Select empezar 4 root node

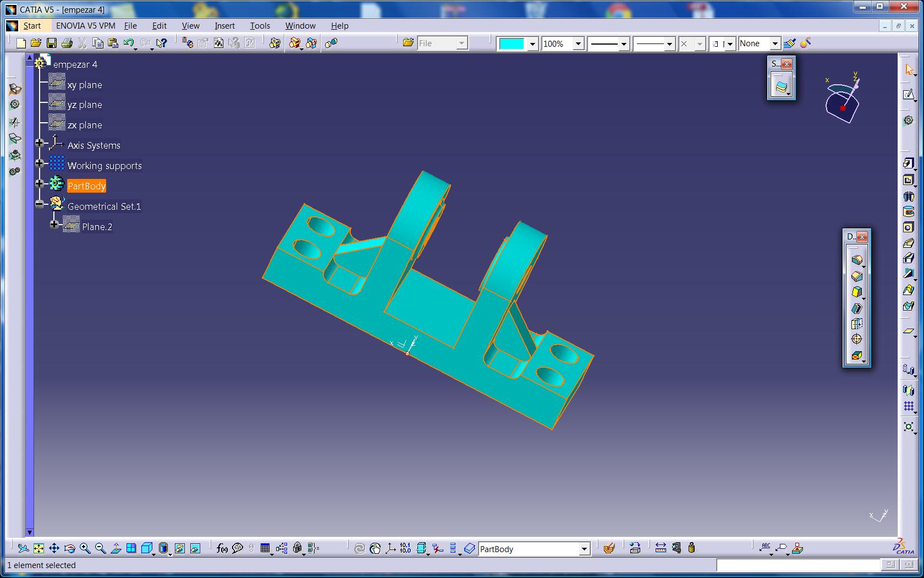75,64
